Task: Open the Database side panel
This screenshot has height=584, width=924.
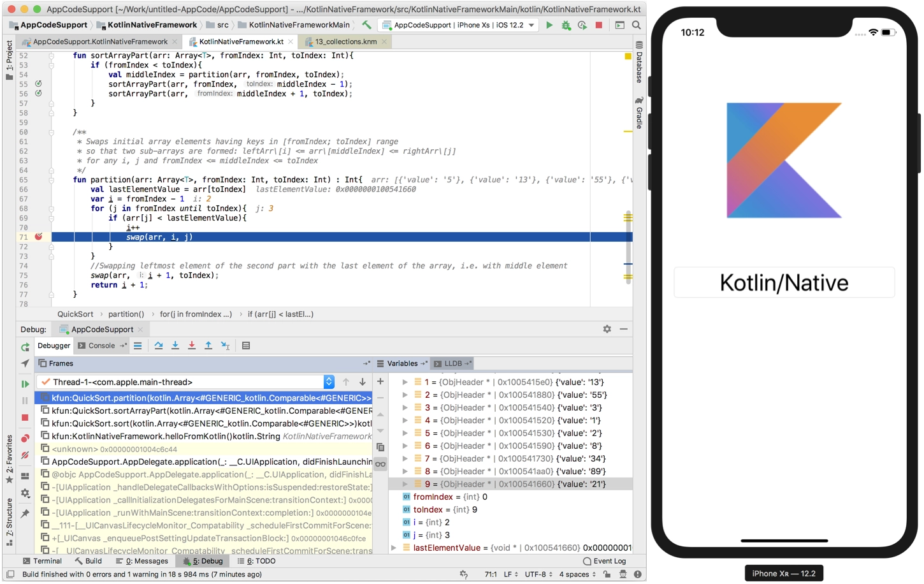Action: click(639, 62)
